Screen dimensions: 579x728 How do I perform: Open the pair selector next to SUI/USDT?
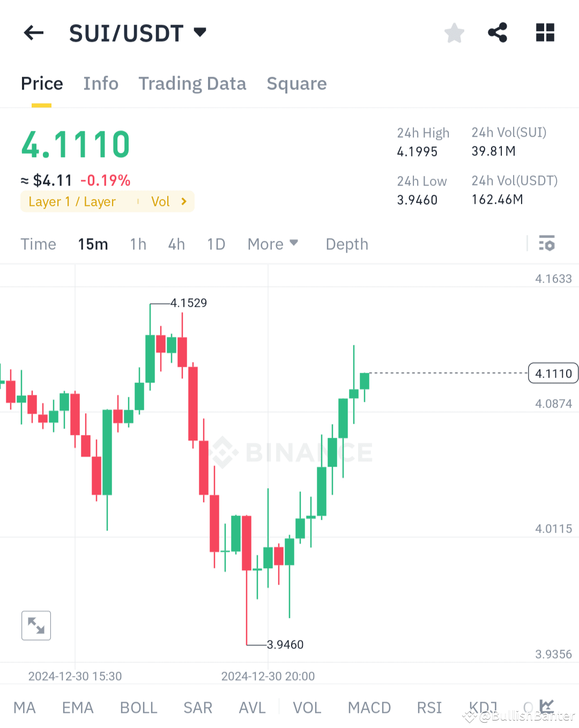199,32
